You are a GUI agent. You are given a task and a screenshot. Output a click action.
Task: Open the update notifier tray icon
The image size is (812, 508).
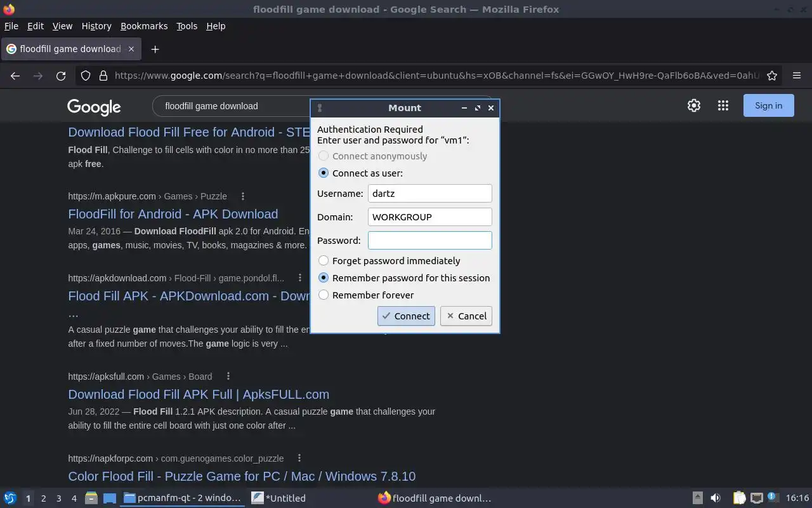pos(773,497)
